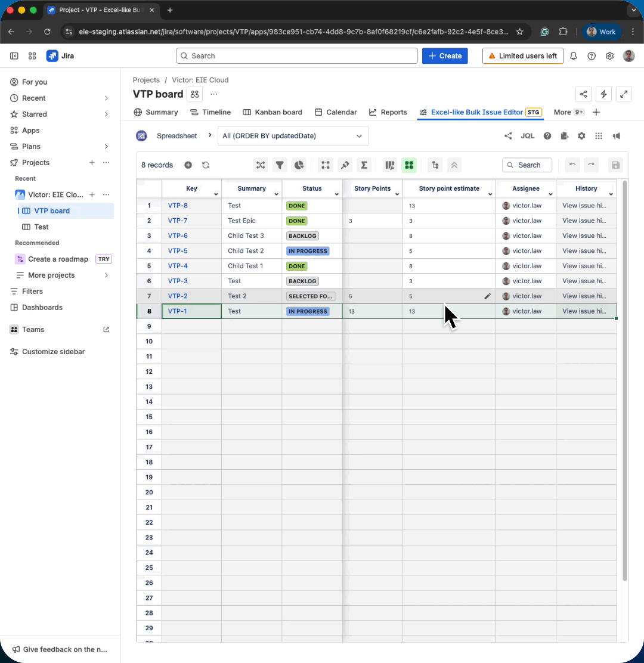644x663 pixels.
Task: Click the refresh records icon
Action: pyautogui.click(x=206, y=165)
